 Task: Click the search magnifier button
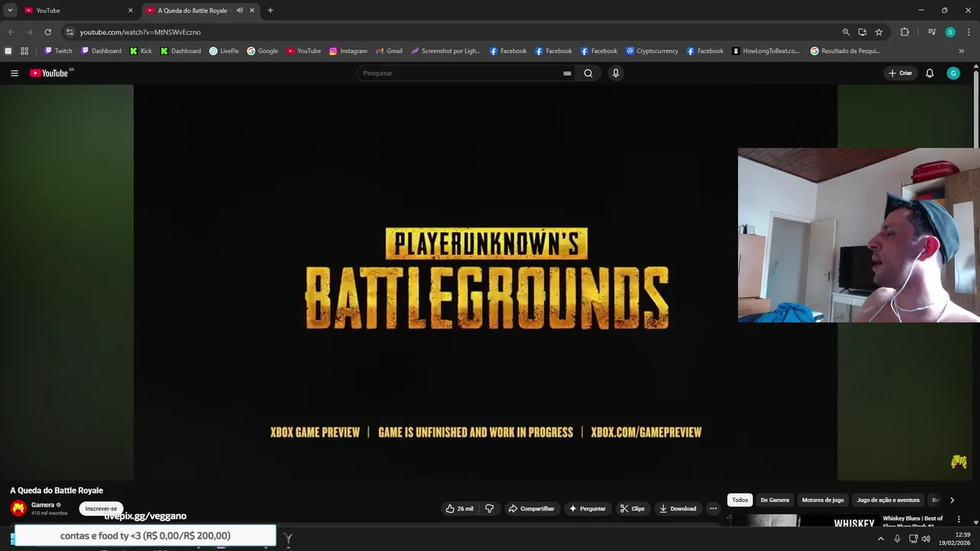588,73
